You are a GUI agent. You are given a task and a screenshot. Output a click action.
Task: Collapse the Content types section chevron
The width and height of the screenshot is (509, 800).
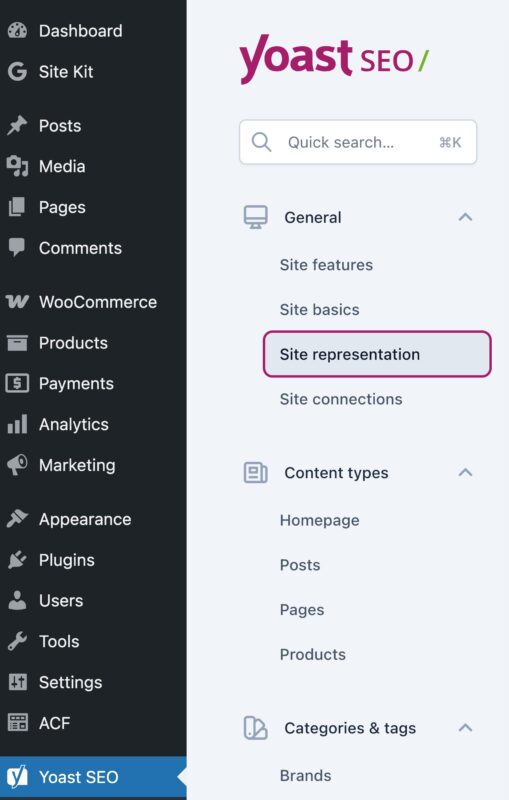click(465, 472)
